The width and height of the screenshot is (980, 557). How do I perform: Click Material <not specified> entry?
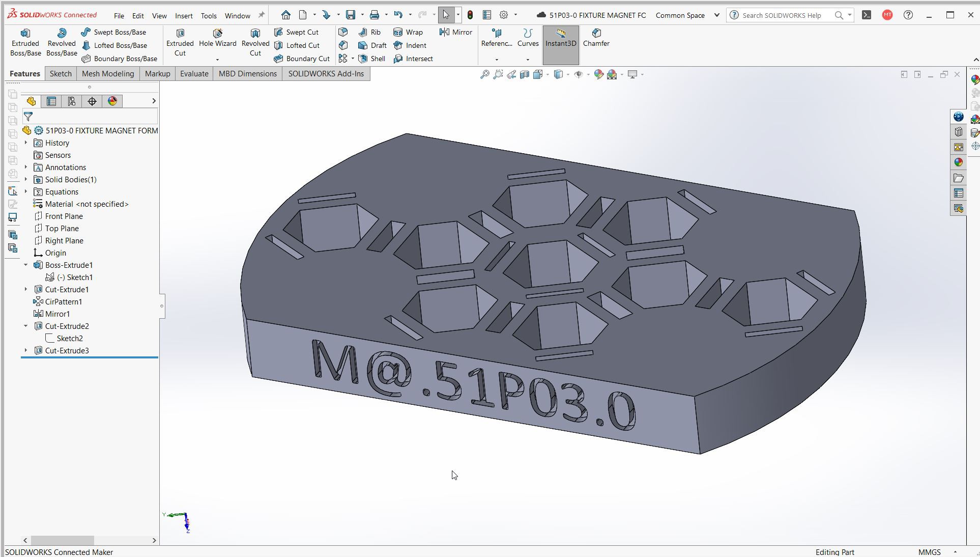tap(81, 204)
